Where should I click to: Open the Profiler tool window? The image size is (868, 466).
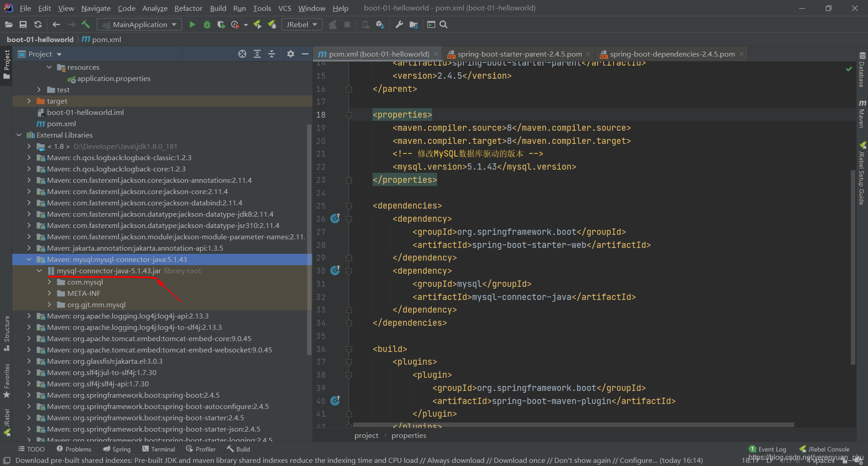tap(201, 449)
